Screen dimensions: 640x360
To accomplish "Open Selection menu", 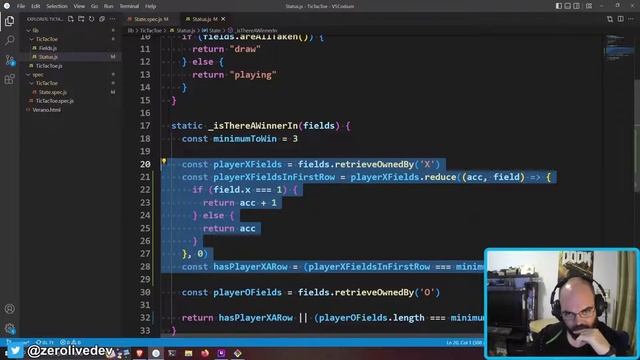I will pos(57,6).
